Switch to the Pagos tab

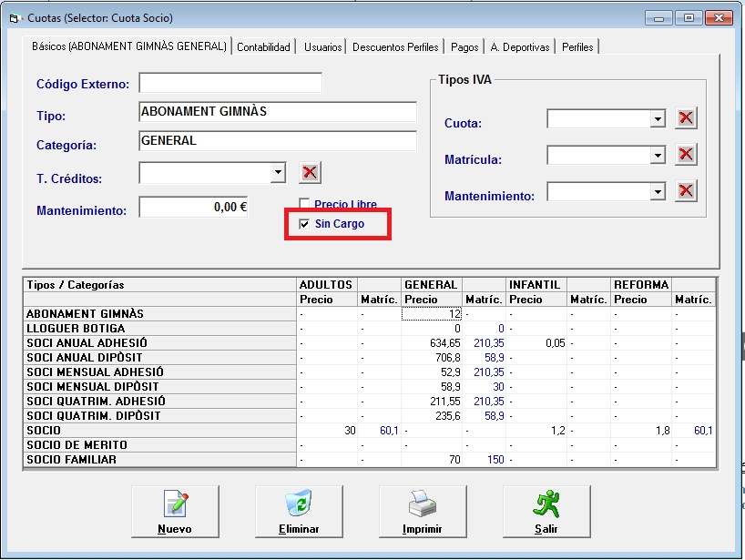(x=464, y=47)
